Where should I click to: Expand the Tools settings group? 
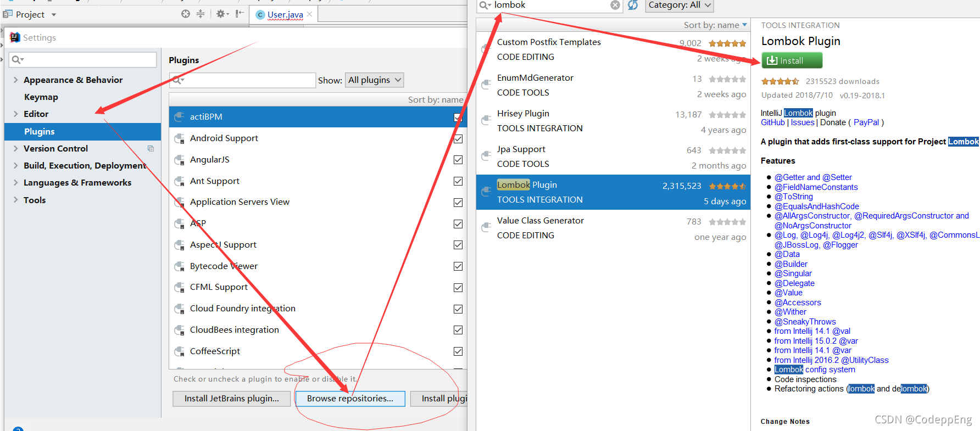pos(15,200)
